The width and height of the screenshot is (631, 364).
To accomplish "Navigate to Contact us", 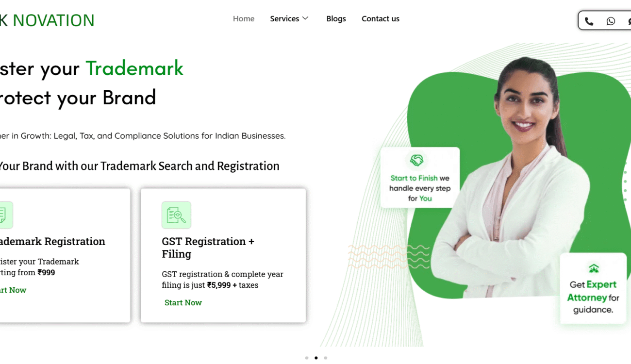I will (381, 18).
